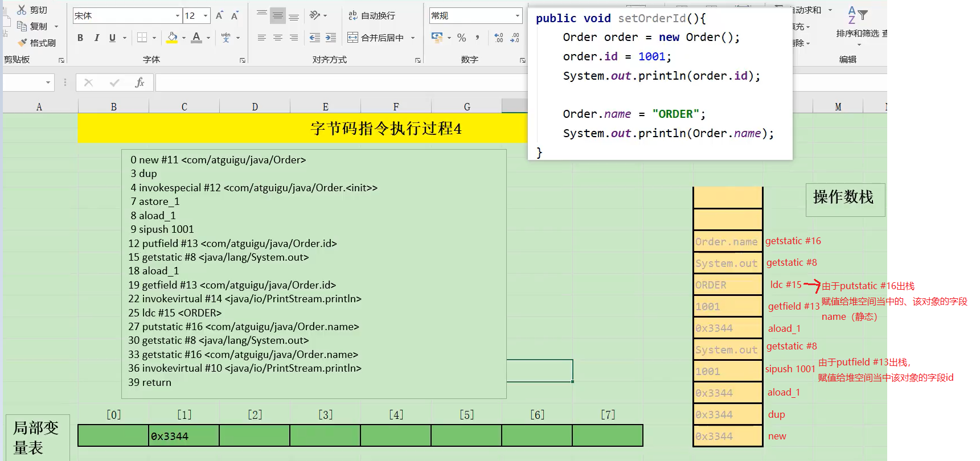Decrease decimal places
Screen dimensions: 980x461
515,38
